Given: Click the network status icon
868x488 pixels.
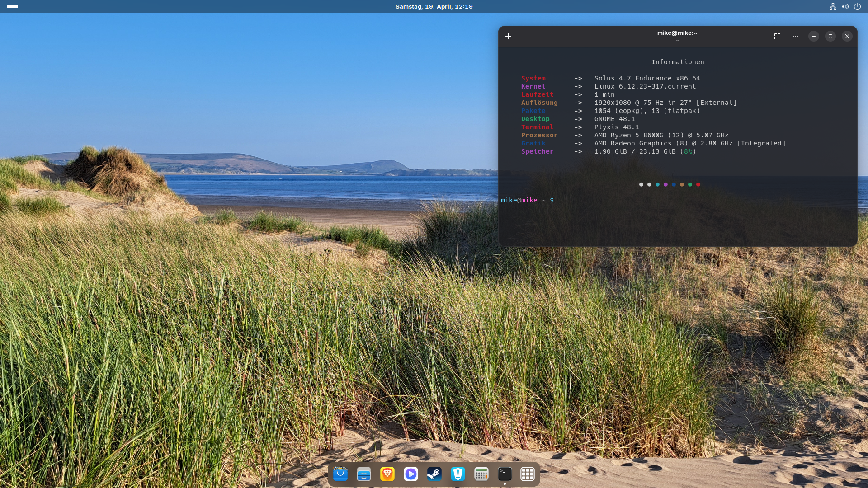Looking at the screenshot, I should [x=833, y=6].
